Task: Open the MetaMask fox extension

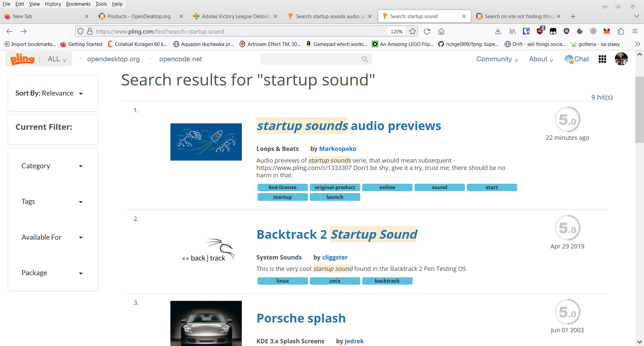Action: (x=607, y=31)
